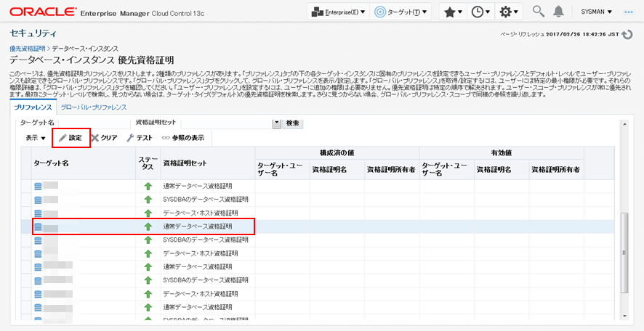Expand the SYSMAN user menu
This screenshot has height=331, width=644.
596,12
